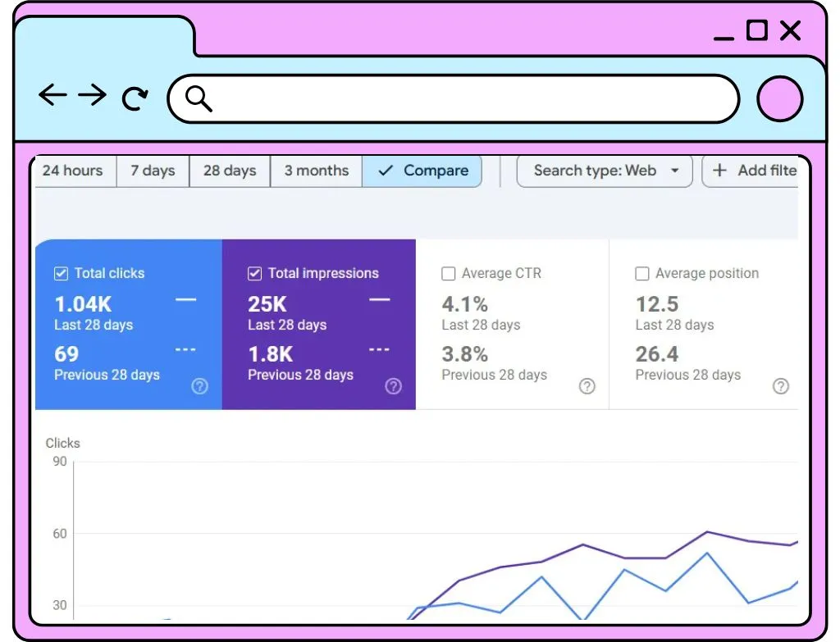Switch to the 3 months date range
This screenshot has height=642, width=840.
click(316, 171)
